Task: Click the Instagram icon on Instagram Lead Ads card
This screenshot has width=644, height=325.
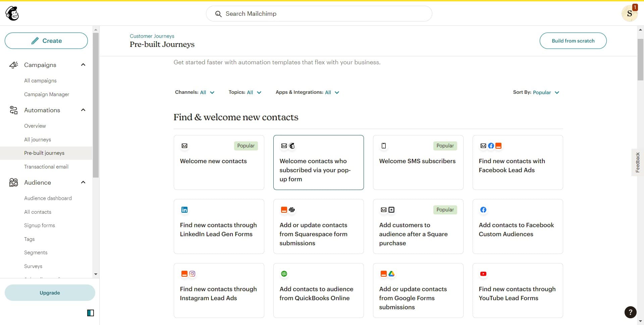Action: [x=192, y=274]
